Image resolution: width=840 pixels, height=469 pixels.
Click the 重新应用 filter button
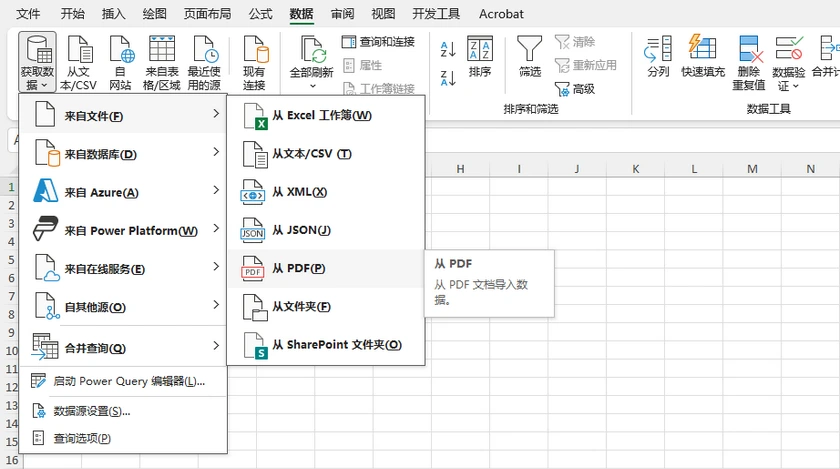tap(586, 65)
